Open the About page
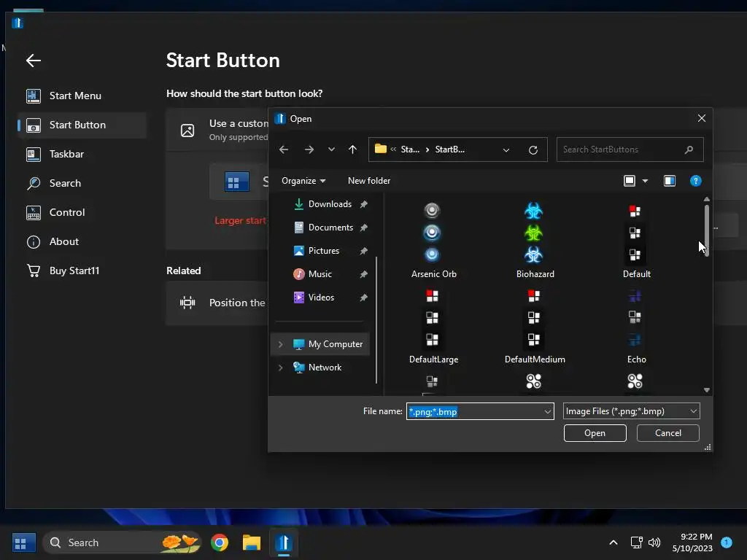This screenshot has height=560, width=747. (x=82, y=241)
